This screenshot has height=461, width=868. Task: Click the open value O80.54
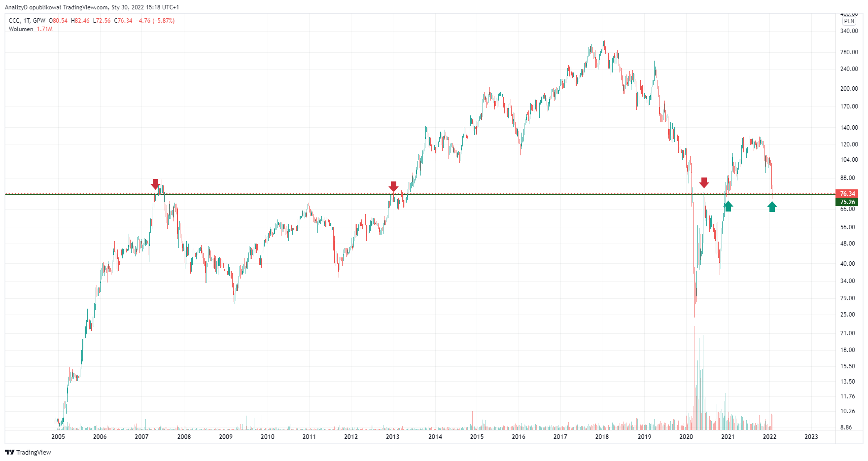(x=58, y=21)
